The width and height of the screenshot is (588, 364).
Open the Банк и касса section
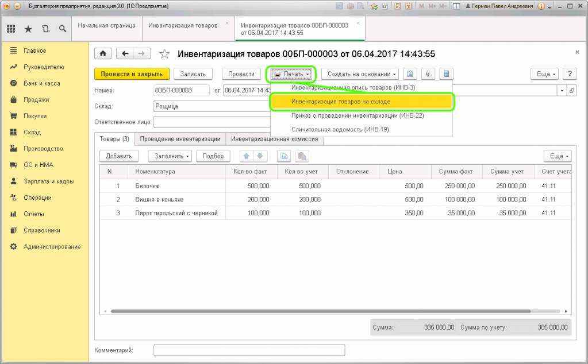[x=41, y=83]
